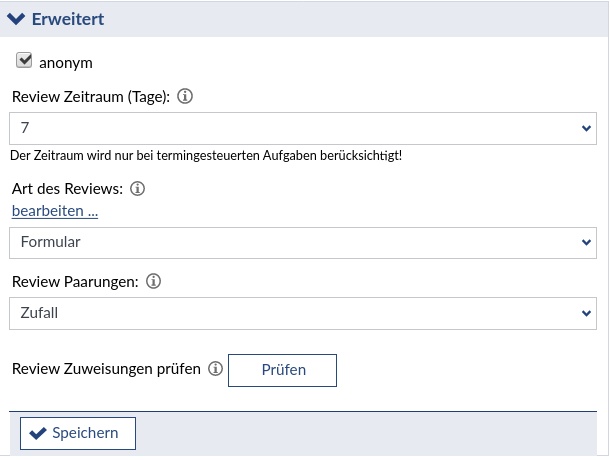The width and height of the screenshot is (610, 460).
Task: Click the anonym label text
Action: point(66,63)
